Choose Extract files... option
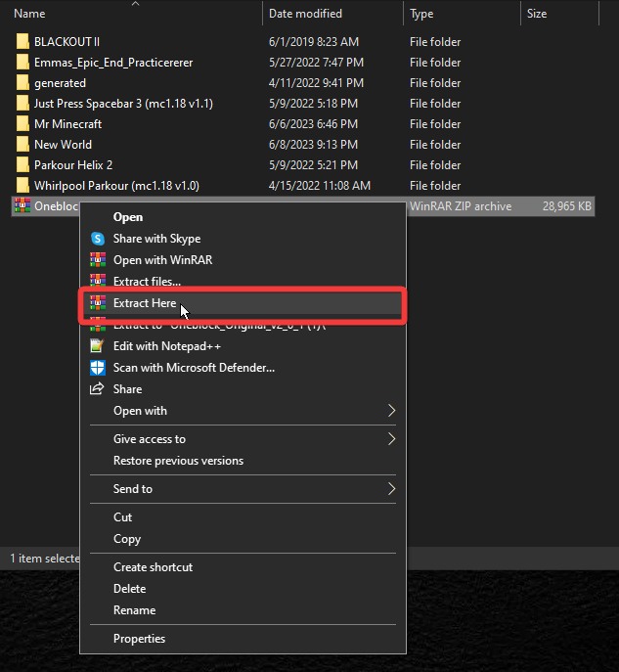This screenshot has width=619, height=672. coord(147,282)
